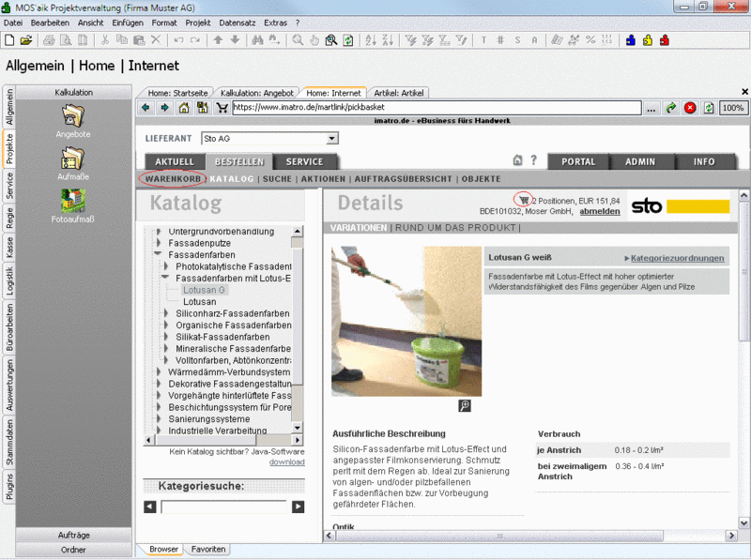The height and width of the screenshot is (560, 751).
Task: Select Lotusan tree item
Action: point(199,301)
